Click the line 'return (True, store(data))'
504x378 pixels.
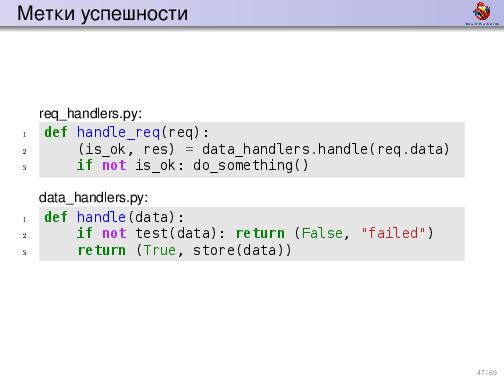pos(184,250)
